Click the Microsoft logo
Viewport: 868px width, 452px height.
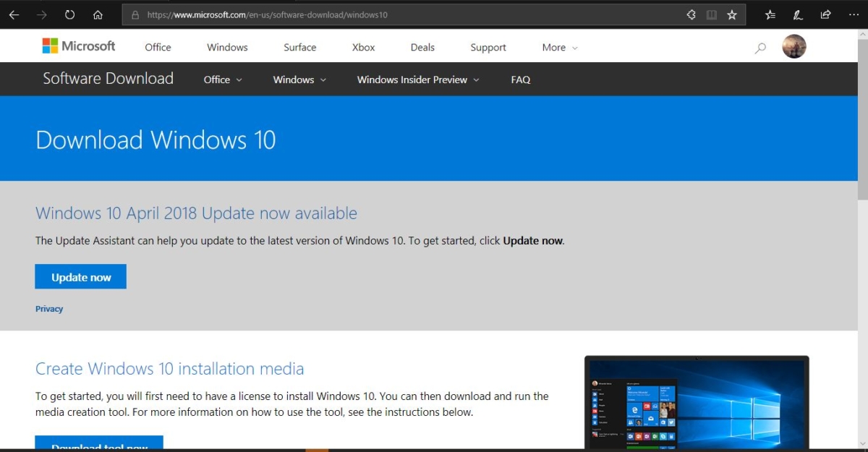[x=78, y=46]
